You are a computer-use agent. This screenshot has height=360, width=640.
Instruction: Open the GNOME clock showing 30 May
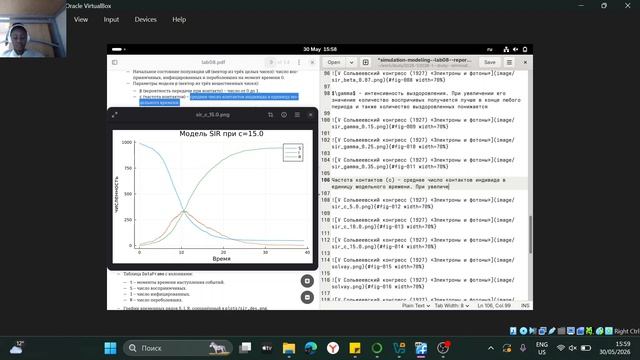tap(320, 49)
